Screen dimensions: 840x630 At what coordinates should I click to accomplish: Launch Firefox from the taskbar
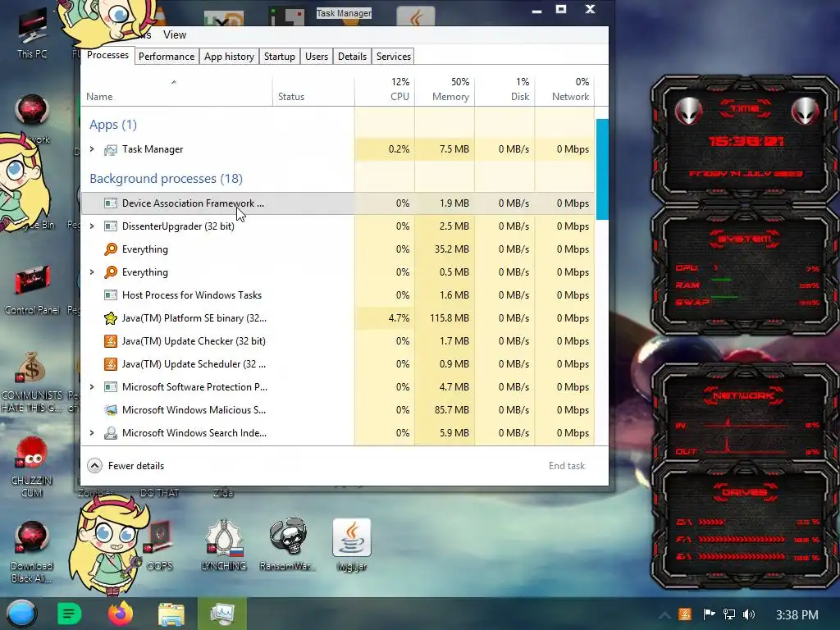121,614
